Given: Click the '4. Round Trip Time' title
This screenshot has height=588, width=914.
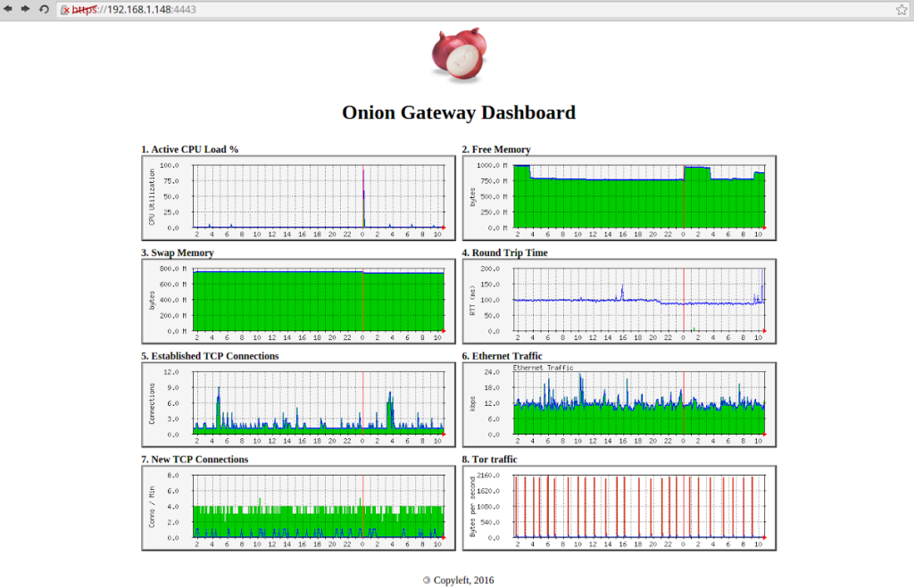Looking at the screenshot, I should coord(505,253).
